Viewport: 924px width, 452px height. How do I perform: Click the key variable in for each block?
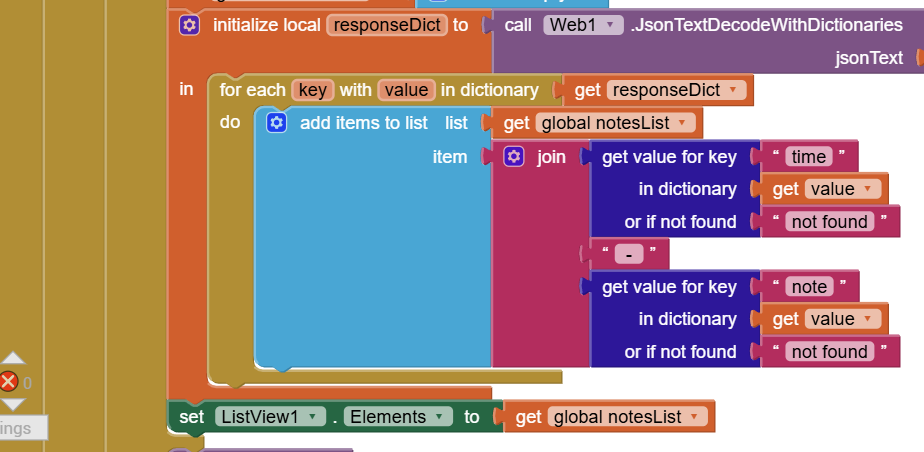click(312, 91)
